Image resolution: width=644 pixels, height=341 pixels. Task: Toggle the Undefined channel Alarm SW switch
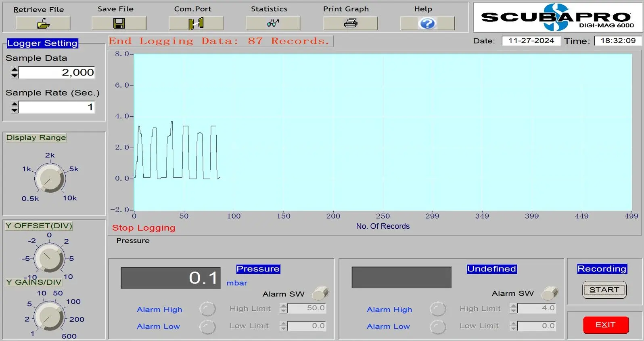point(550,293)
